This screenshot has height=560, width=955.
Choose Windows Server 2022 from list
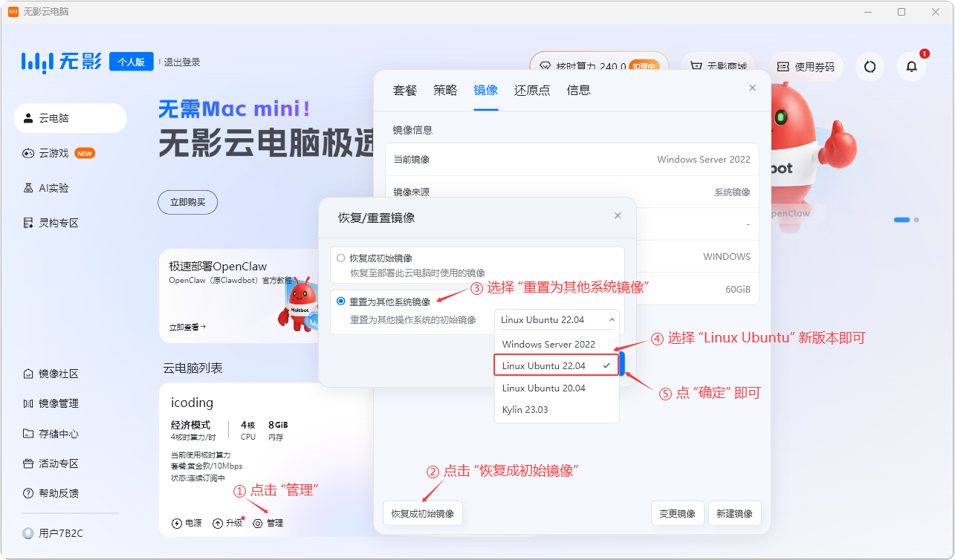pyautogui.click(x=548, y=344)
